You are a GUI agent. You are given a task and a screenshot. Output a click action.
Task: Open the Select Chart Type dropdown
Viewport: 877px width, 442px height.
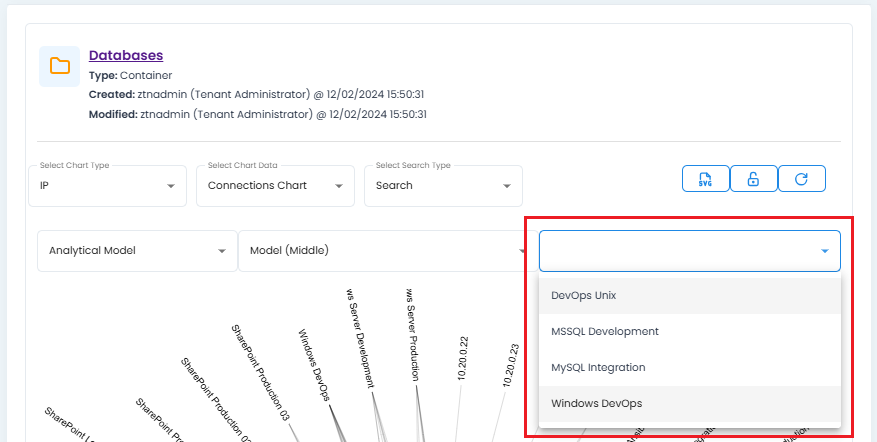click(108, 186)
